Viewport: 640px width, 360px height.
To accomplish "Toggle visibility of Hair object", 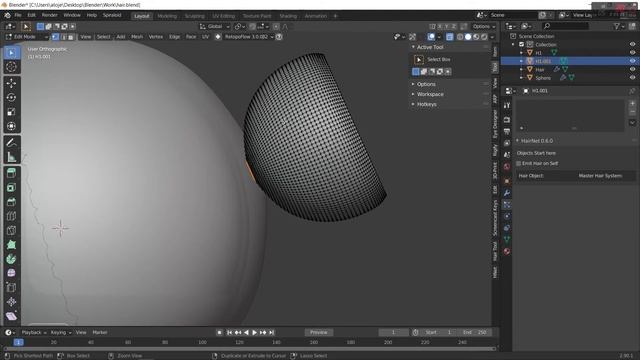I will coord(632,69).
